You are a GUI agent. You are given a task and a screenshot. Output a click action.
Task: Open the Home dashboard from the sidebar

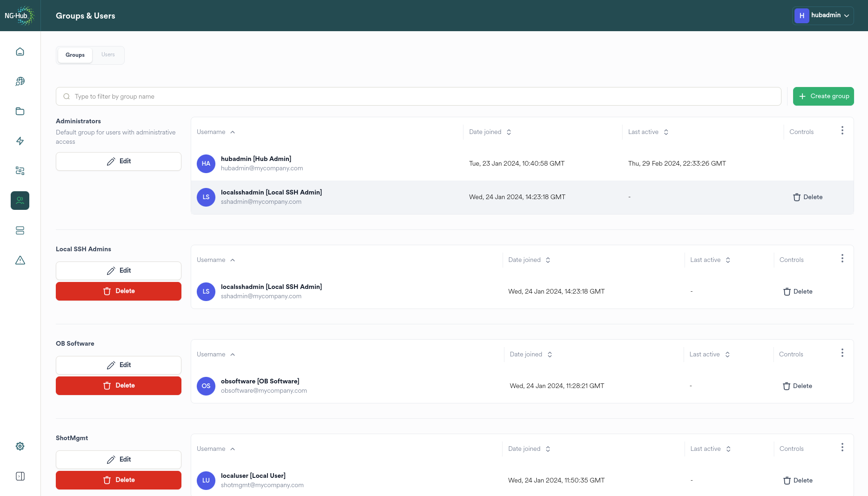(20, 51)
